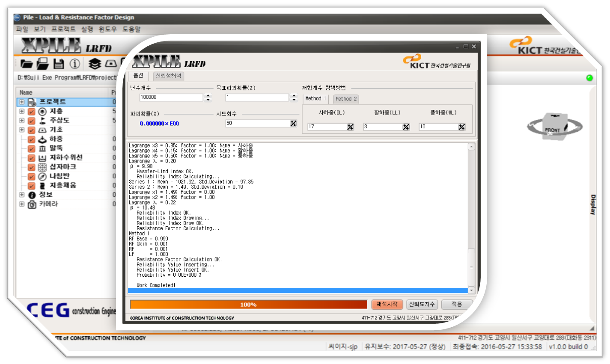
Task: Click calculator icon in 사하중(DL) field
Action: pyautogui.click(x=350, y=127)
